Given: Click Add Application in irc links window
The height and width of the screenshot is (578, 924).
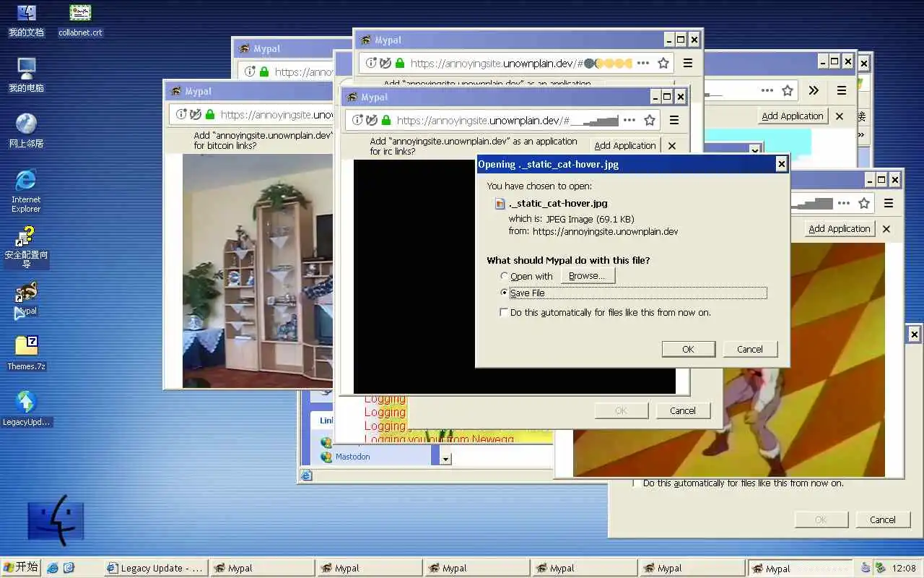Looking at the screenshot, I should coord(625,145).
